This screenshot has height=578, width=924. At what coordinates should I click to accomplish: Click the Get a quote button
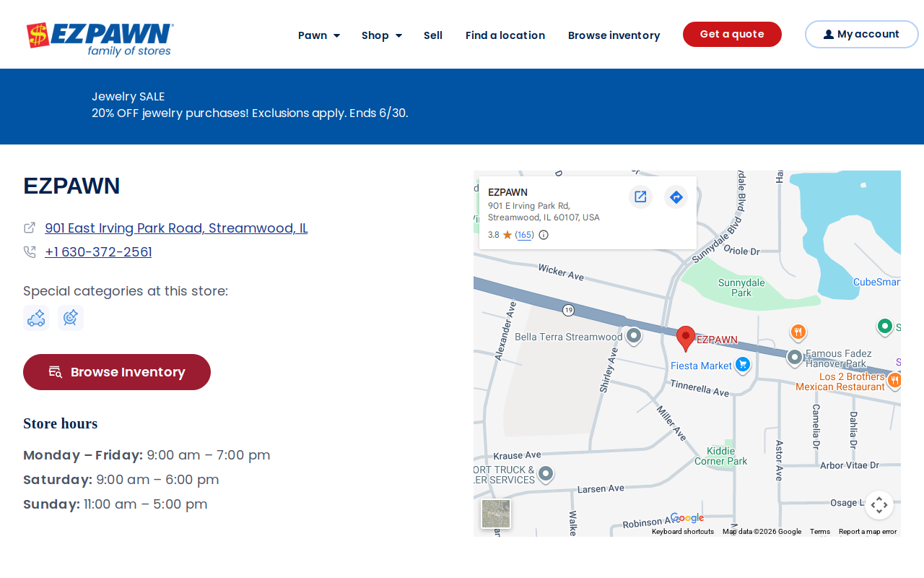(x=732, y=34)
